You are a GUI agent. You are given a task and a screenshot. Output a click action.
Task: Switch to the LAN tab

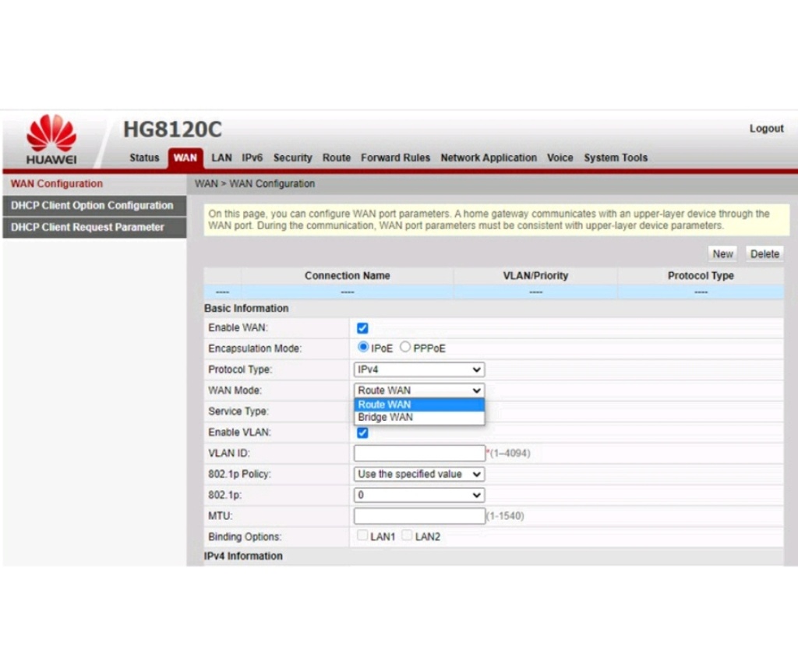pos(221,157)
